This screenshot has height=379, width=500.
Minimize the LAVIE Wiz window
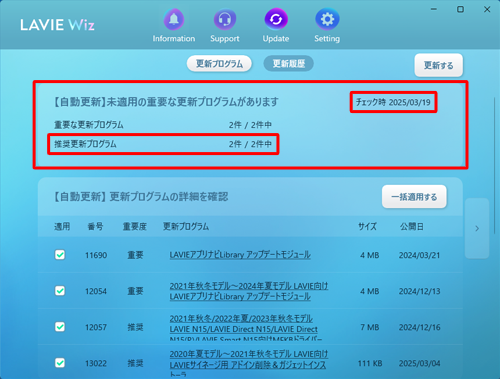[x=434, y=9]
